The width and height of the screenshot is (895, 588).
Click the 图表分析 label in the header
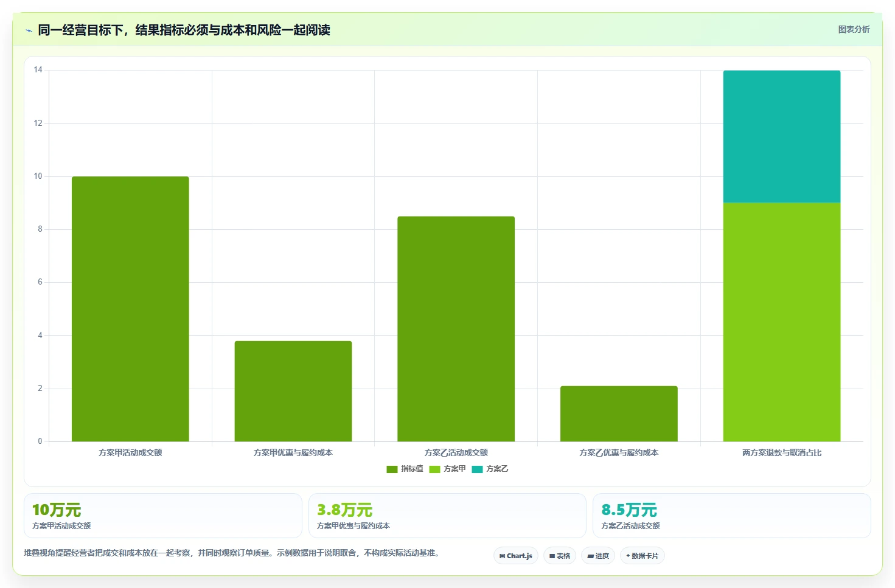pyautogui.click(x=854, y=29)
